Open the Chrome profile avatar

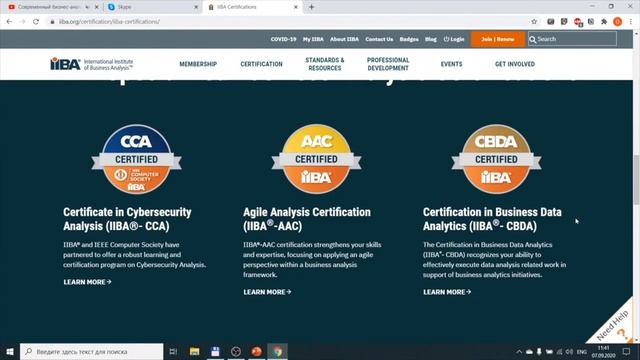(x=618, y=22)
